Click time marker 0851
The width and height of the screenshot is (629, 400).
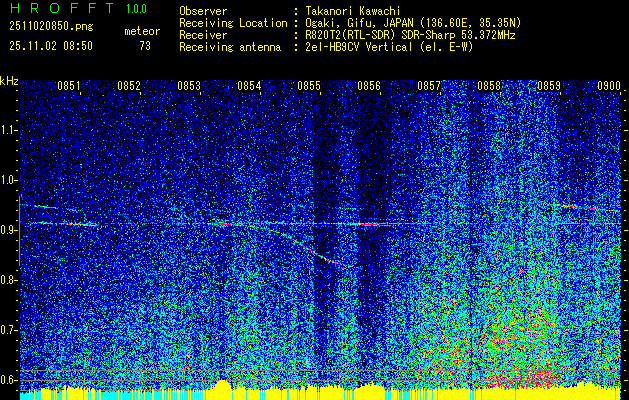pyautogui.click(x=69, y=86)
